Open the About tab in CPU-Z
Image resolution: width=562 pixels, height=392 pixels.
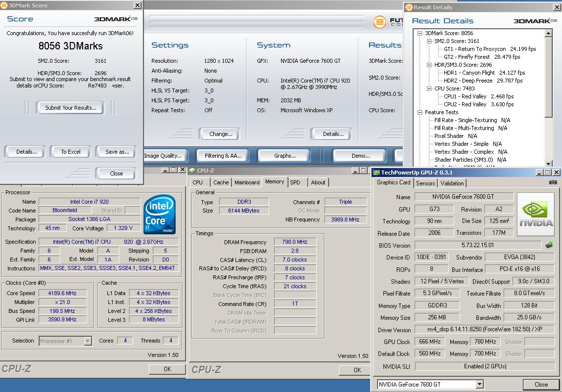coord(318,182)
